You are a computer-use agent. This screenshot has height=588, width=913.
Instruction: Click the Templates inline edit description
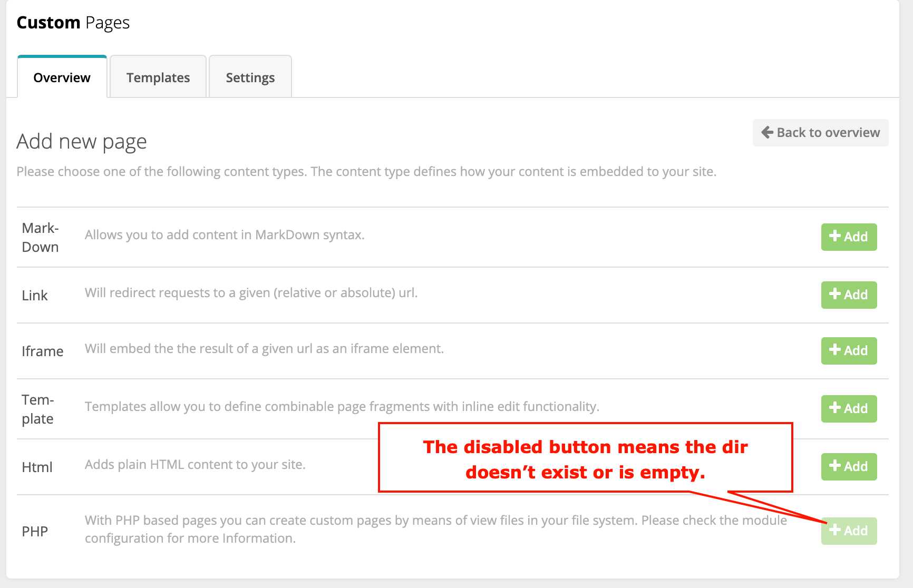(342, 407)
